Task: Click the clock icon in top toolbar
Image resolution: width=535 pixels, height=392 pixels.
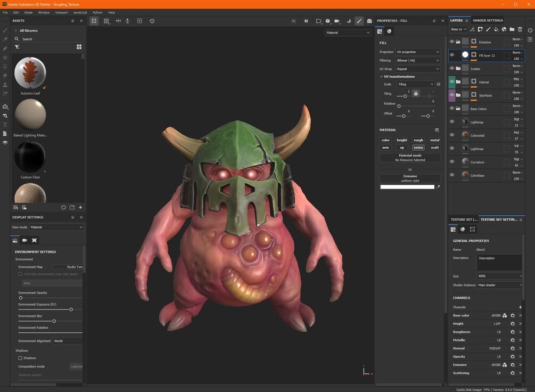Action: pyautogui.click(x=152, y=21)
